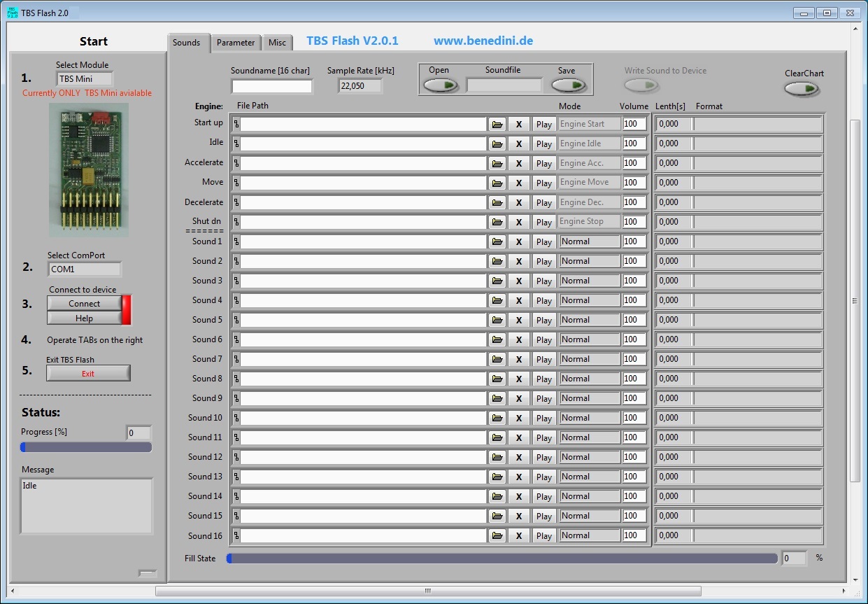Click the Progress value field showing 0
The width and height of the screenshot is (868, 604).
pyautogui.click(x=138, y=433)
